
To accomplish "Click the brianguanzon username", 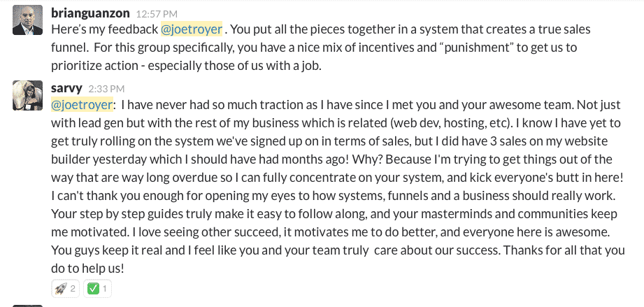I will (90, 13).
